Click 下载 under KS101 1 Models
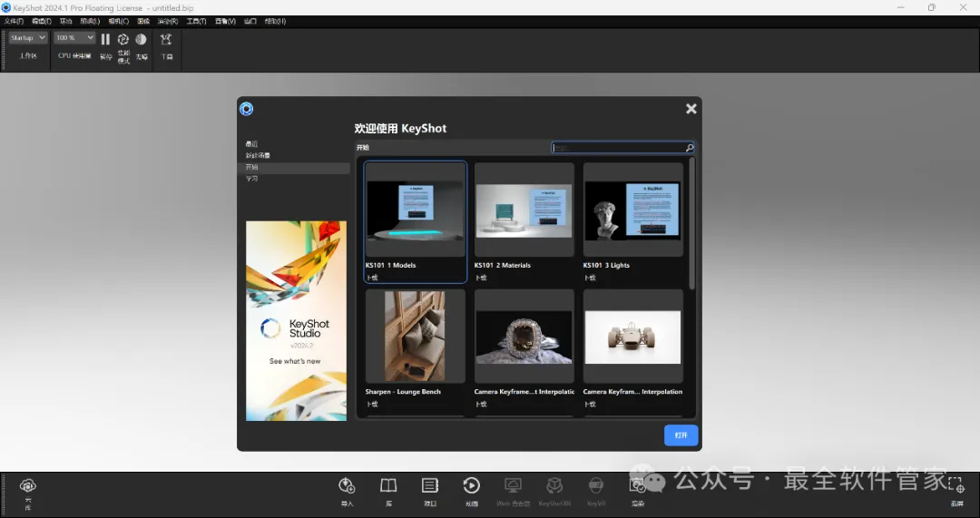The width and height of the screenshot is (980, 518). coord(372,279)
